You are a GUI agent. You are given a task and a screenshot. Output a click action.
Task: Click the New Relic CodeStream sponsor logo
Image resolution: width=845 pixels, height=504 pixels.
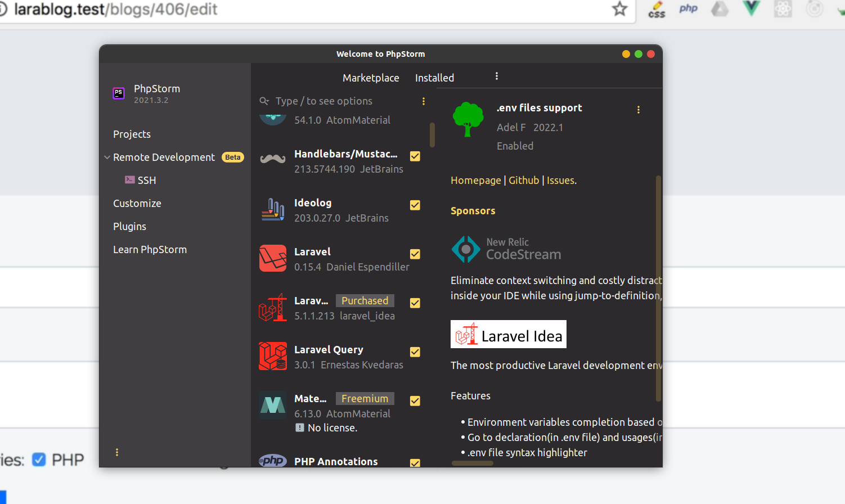coord(506,249)
